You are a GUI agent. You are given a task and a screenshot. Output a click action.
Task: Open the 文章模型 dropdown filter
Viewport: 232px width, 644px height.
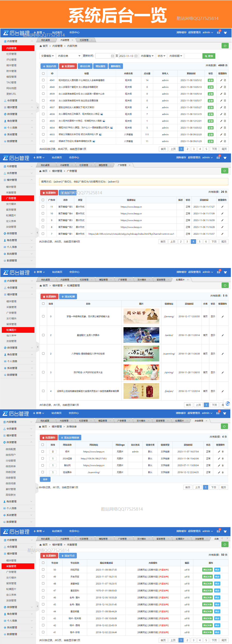(x=47, y=56)
